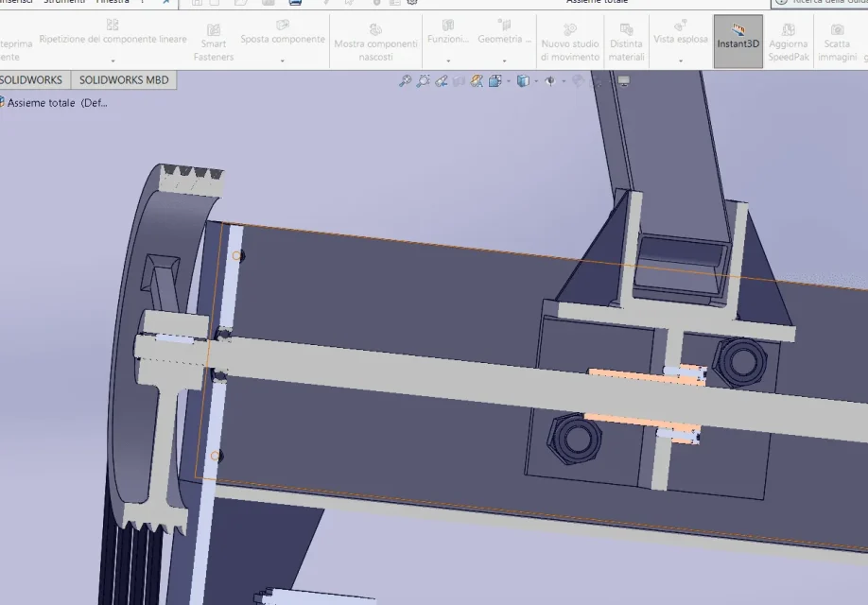Switch to the SOLIDWORKS MBD tab
This screenshot has width=868, height=605.
(124, 80)
